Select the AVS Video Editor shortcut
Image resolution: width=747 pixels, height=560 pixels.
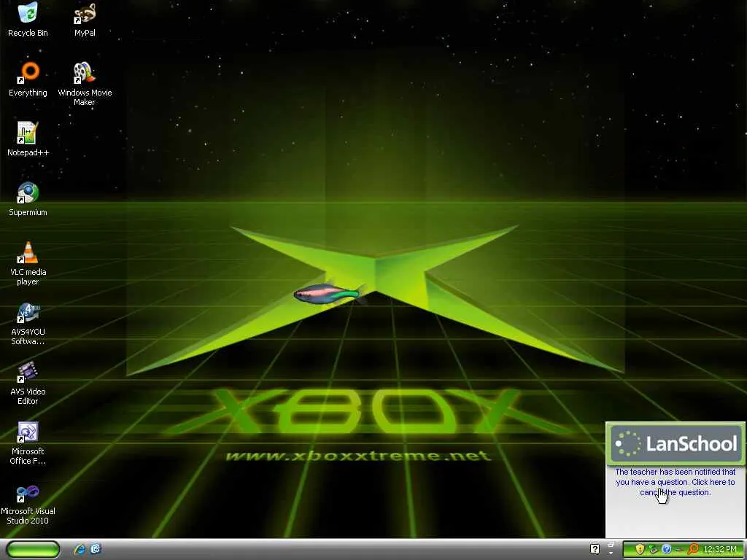click(x=28, y=383)
